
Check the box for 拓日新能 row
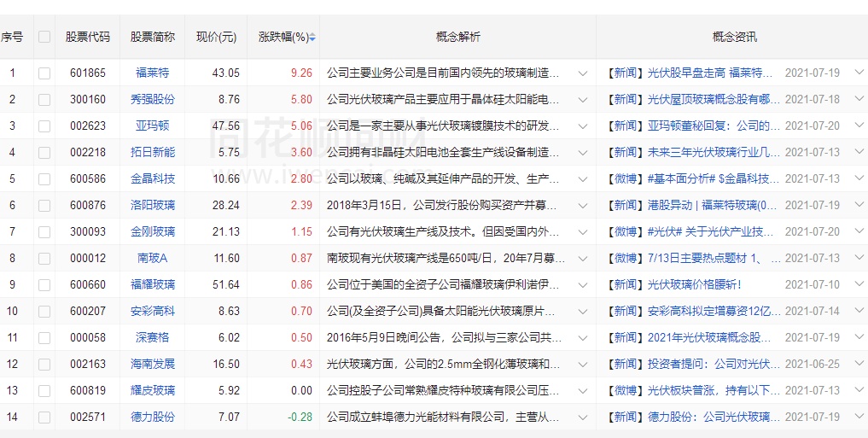[x=44, y=152]
